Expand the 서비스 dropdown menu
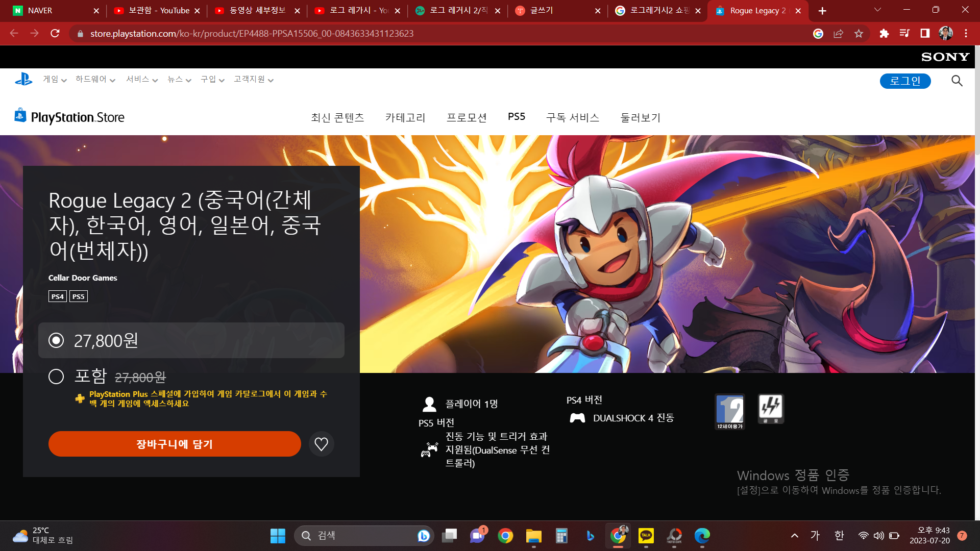Viewport: 980px width, 551px height. [x=142, y=80]
